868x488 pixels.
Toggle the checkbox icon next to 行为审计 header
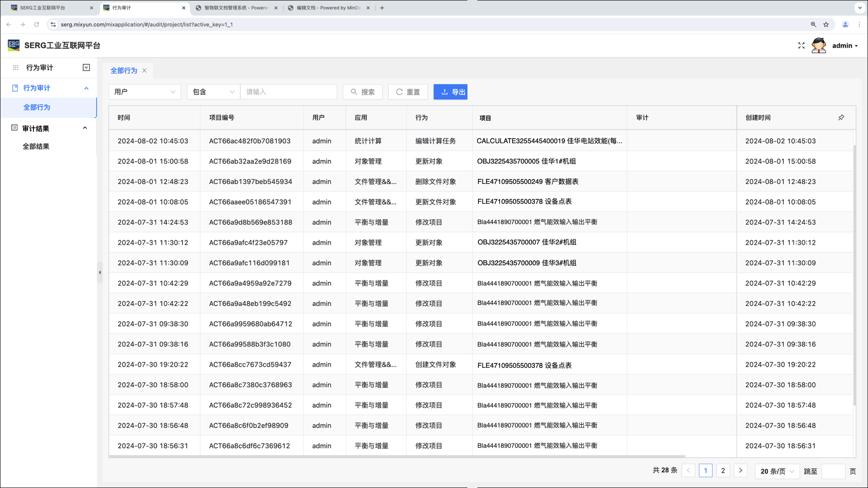coord(86,68)
